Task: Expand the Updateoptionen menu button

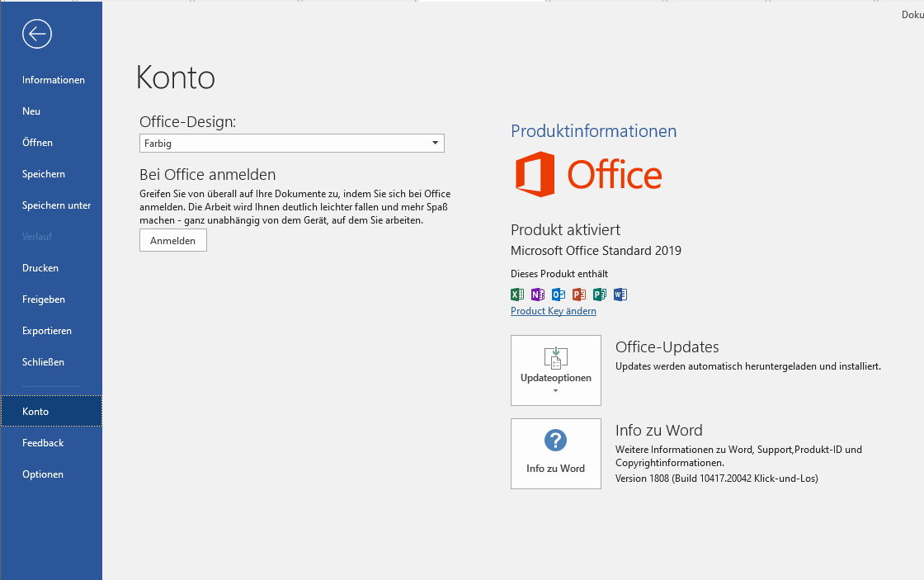Action: tap(555, 370)
